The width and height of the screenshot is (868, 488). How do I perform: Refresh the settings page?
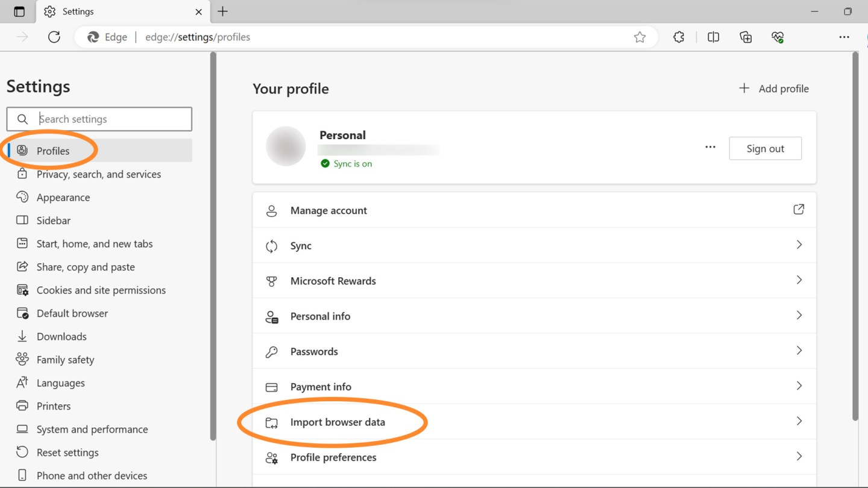pos(54,37)
